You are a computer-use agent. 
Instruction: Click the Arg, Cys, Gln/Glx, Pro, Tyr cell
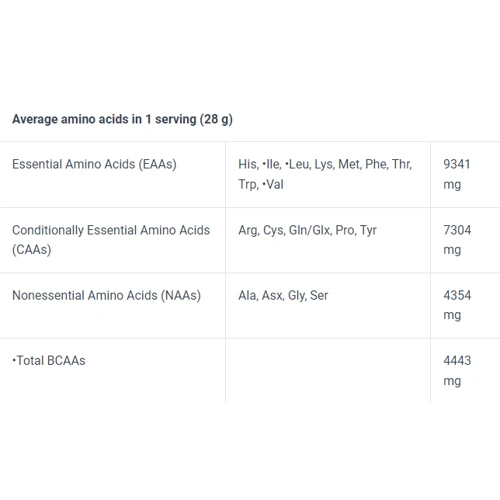(x=307, y=230)
